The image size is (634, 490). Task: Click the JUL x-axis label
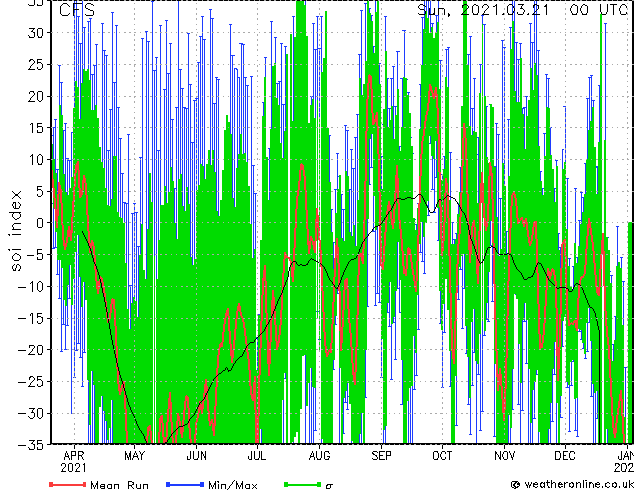click(257, 456)
